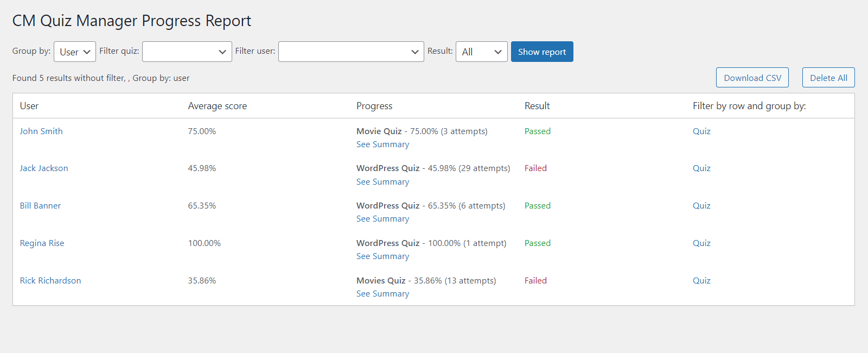Select the Bill Banner user link
The width and height of the screenshot is (868, 353).
(x=40, y=206)
